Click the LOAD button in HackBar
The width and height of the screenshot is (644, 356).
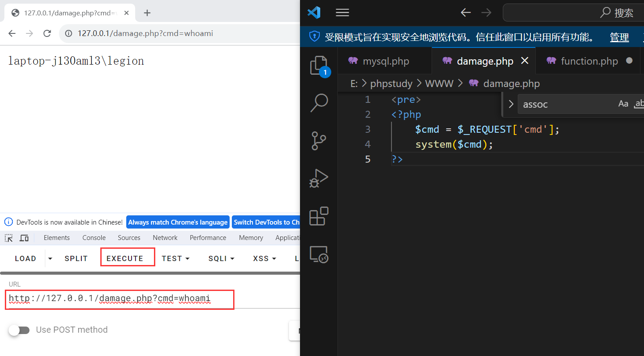click(x=26, y=258)
